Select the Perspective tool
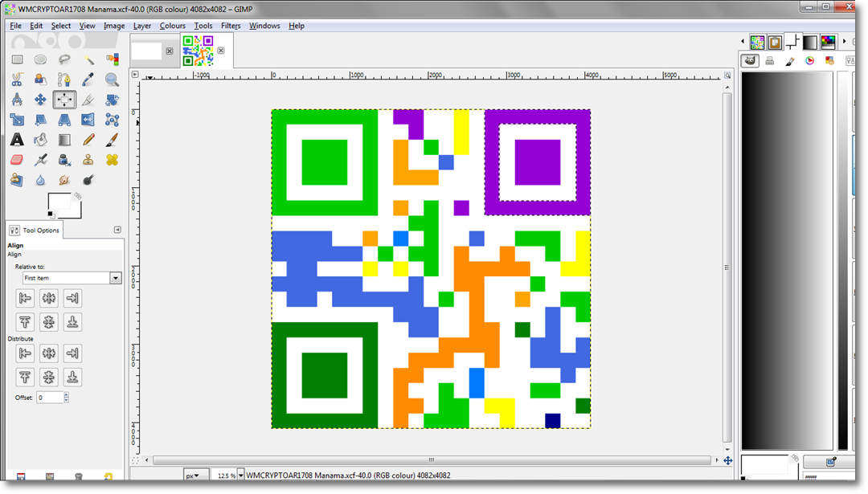The width and height of the screenshot is (868, 494). [x=64, y=120]
